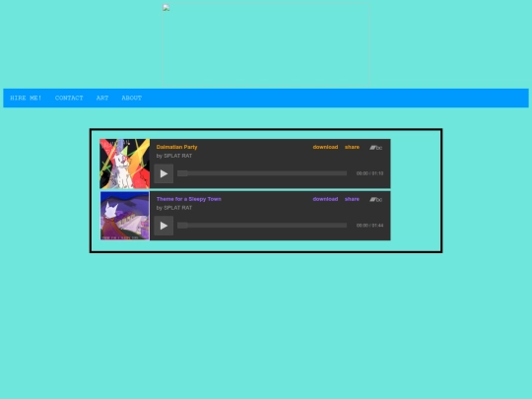The image size is (532, 399).
Task: Seek in Sleepy Town progress bar
Action: [262, 226]
